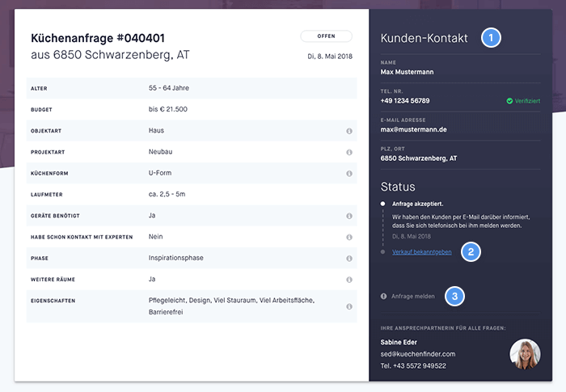This screenshot has height=392, width=566.
Task: Click blue annotation marker number 2
Action: 471,252
